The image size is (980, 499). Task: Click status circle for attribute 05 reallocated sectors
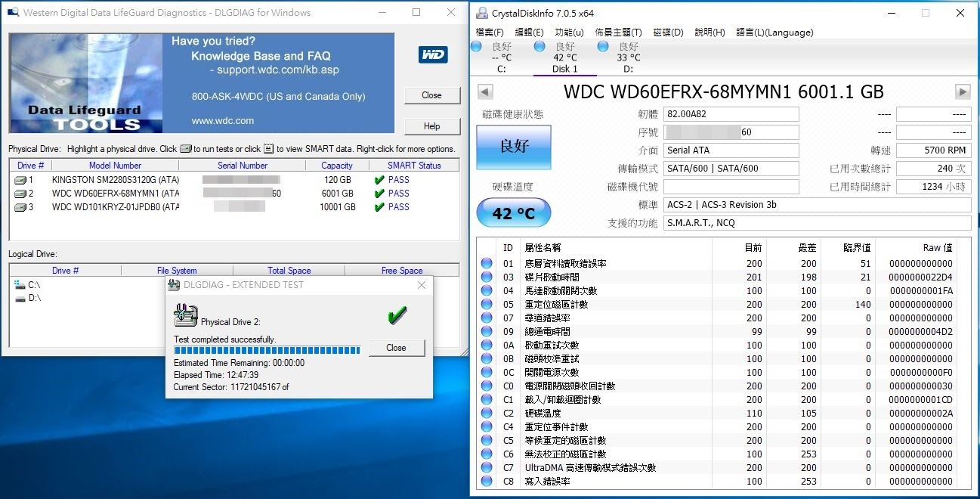pos(487,305)
